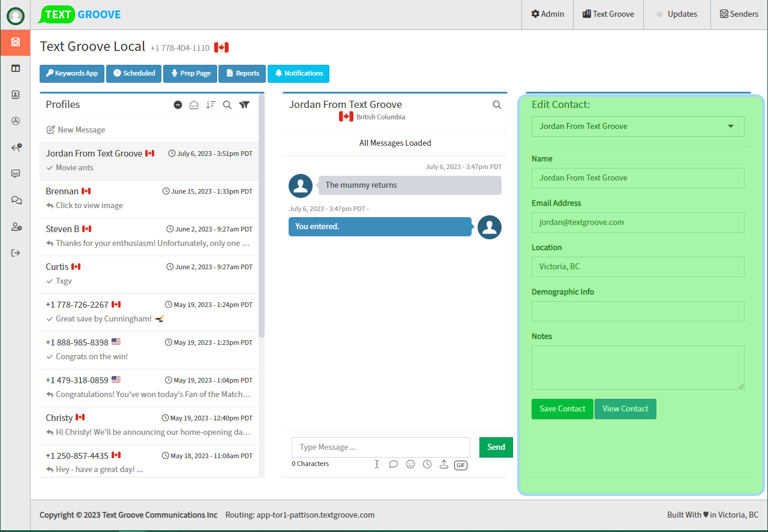Click 'The mummy returns' message bubble
The height and width of the screenshot is (532, 768).
point(410,185)
